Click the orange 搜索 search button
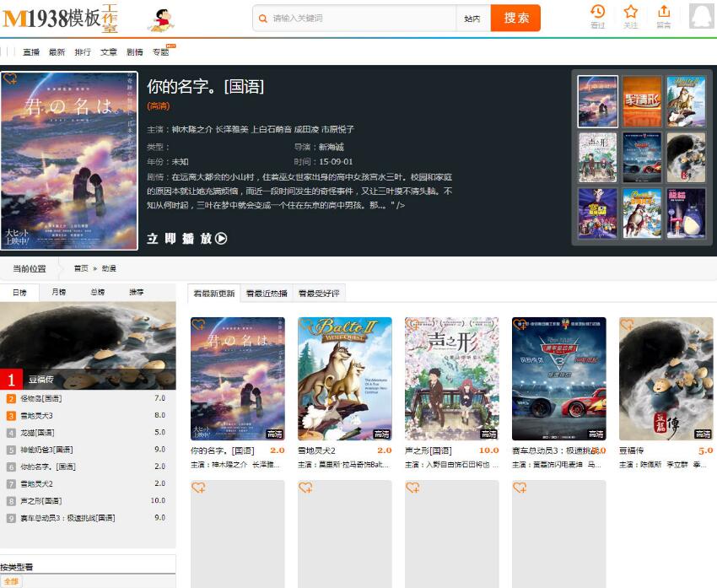The height and width of the screenshot is (588, 717). coord(515,18)
